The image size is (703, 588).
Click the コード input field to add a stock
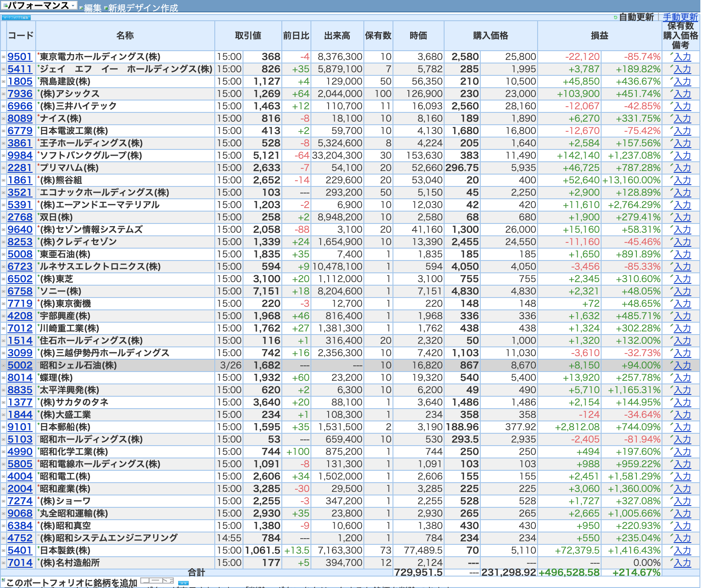tap(157, 581)
